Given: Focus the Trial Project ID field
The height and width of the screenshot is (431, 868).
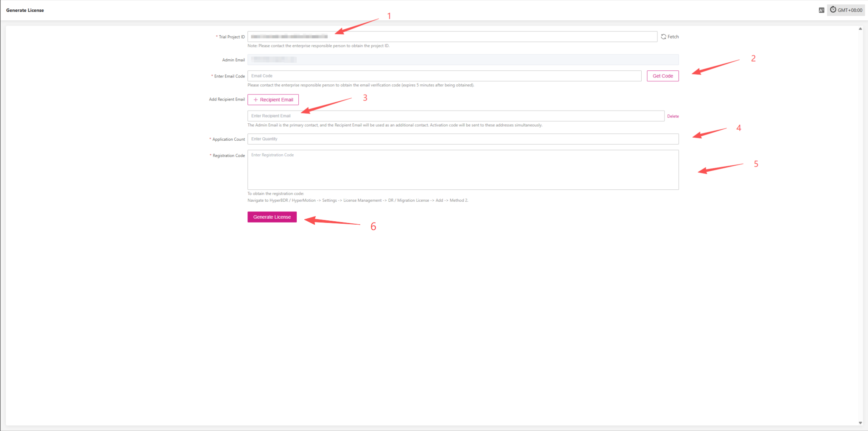Looking at the screenshot, I should 452,37.
